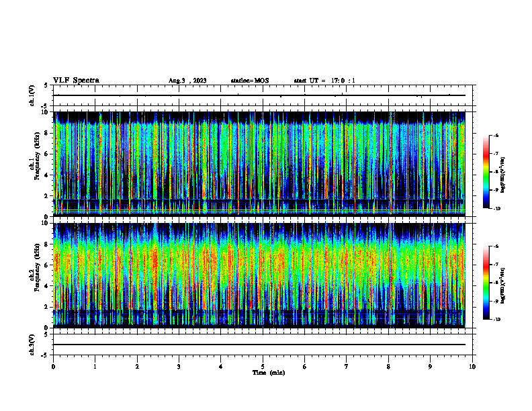Click the "-10" tick on ch.2 colorbar
This screenshot has width=532, height=411.
[x=496, y=320]
